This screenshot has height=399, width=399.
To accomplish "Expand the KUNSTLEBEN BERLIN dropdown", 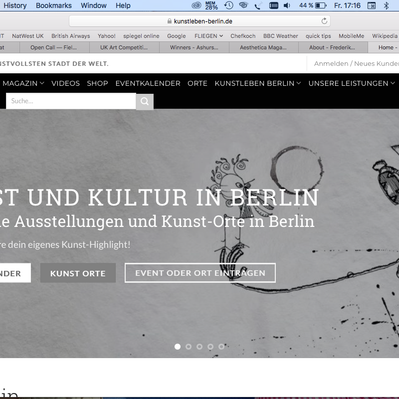I will pyautogui.click(x=258, y=83).
